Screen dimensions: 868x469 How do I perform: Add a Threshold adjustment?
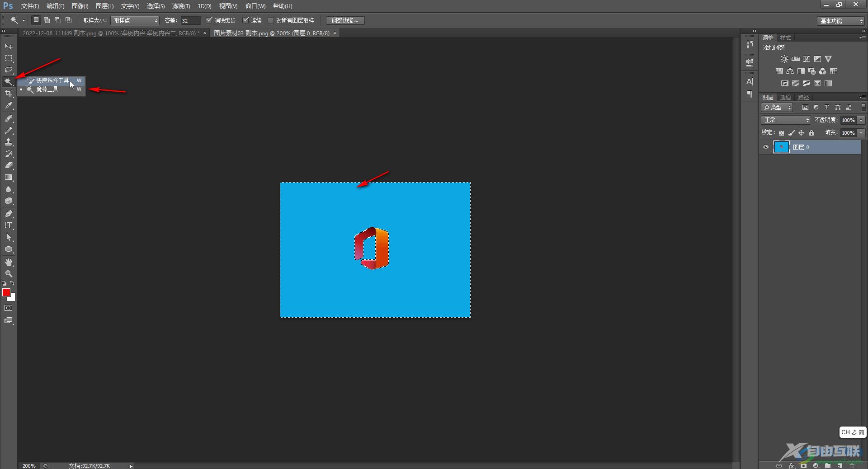807,84
